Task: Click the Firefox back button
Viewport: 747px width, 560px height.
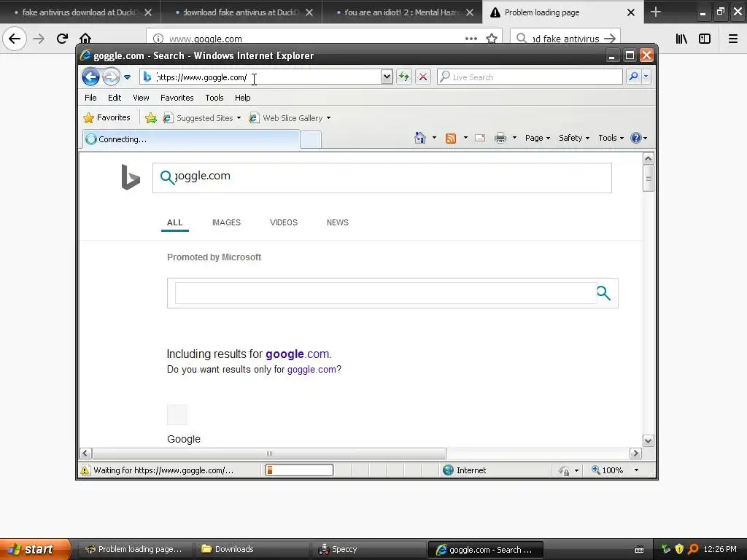Action: pos(15,39)
